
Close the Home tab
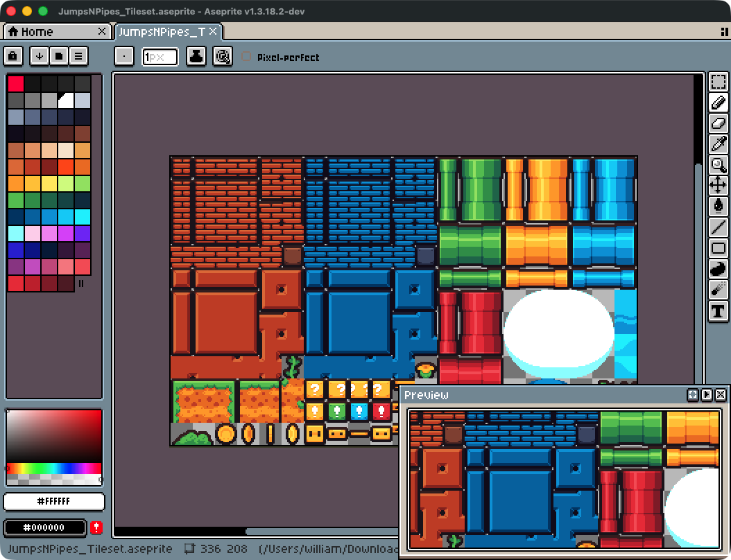[x=102, y=31]
